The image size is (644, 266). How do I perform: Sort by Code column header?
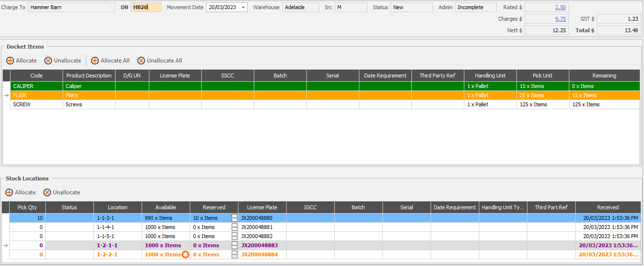pyautogui.click(x=37, y=76)
